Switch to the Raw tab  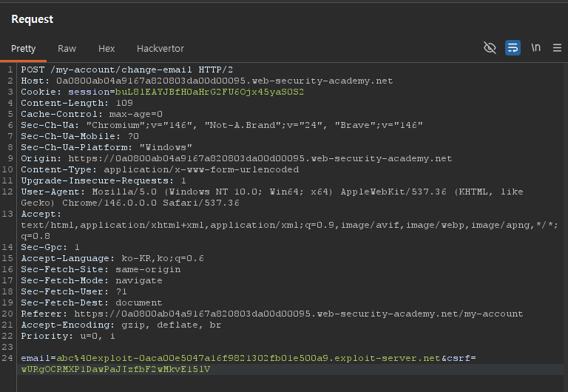coord(67,48)
